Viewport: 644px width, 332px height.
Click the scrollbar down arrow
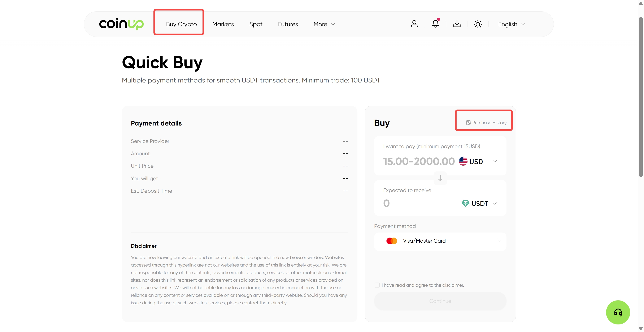click(641, 328)
